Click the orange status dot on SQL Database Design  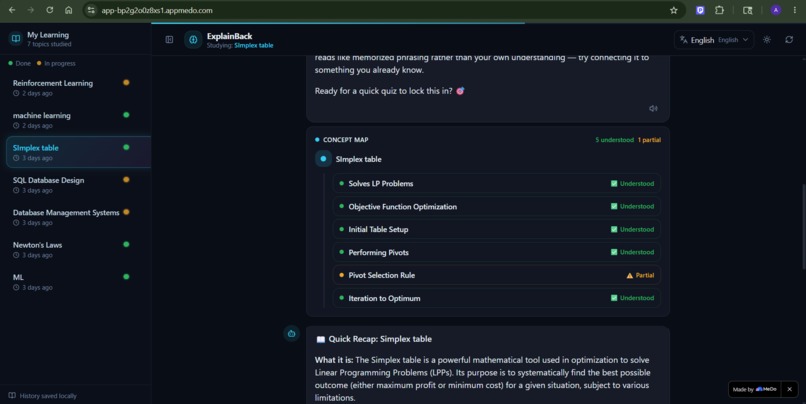[x=126, y=179]
